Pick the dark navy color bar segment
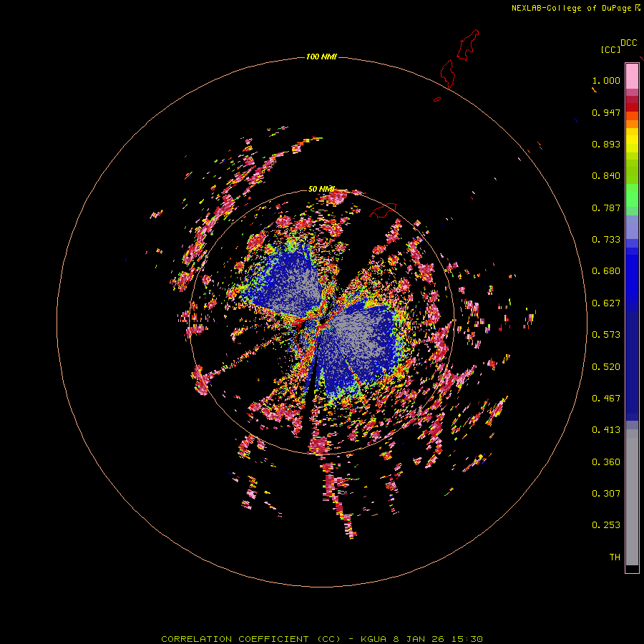 [632, 366]
